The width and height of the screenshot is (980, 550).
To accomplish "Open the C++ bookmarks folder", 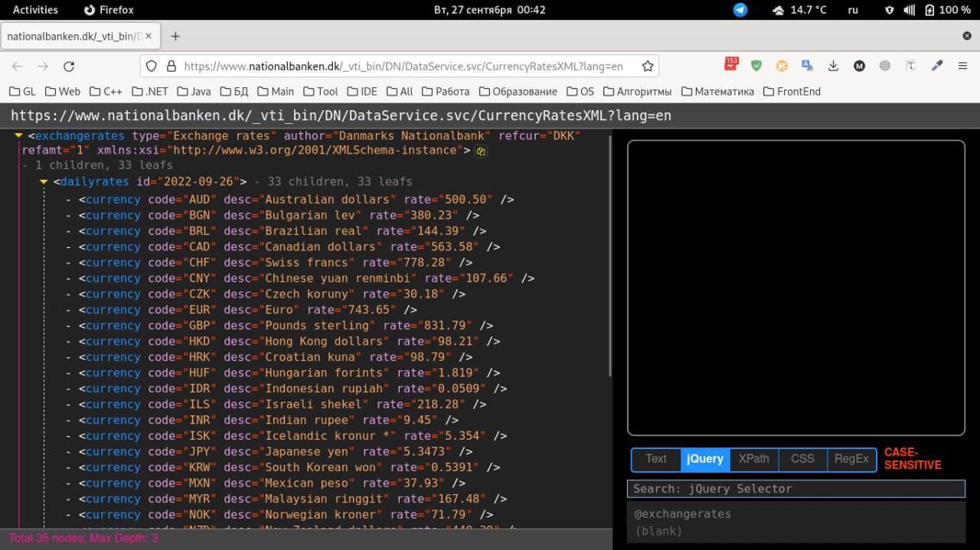I will (x=106, y=91).
